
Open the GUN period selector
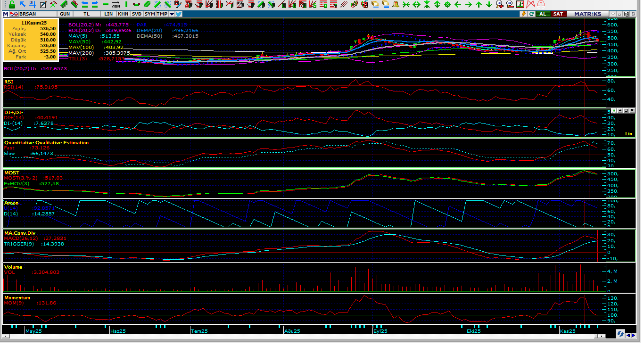coord(65,14)
